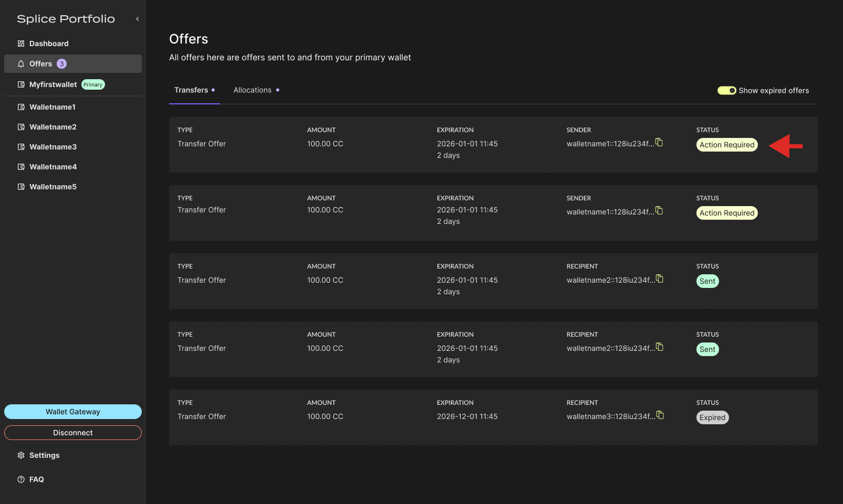
Task: Turn off Show expired offers switch
Action: 727,91
